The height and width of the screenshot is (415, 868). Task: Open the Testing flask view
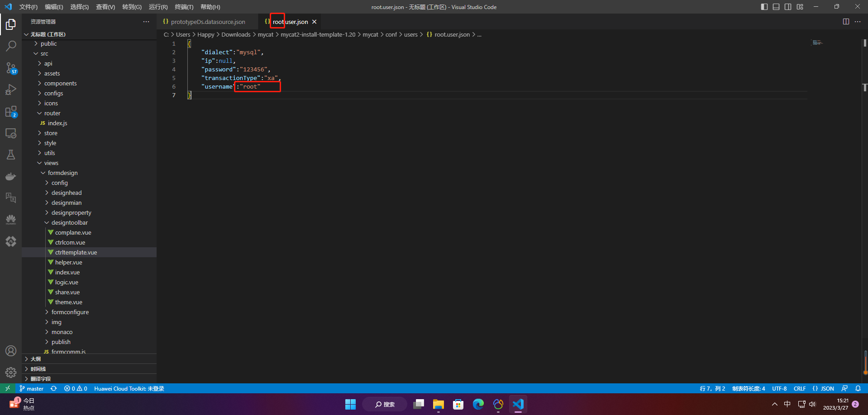tap(11, 155)
